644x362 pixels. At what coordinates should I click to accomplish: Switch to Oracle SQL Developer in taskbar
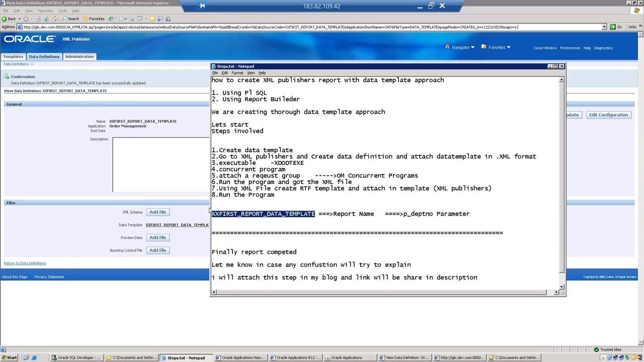[76, 357]
